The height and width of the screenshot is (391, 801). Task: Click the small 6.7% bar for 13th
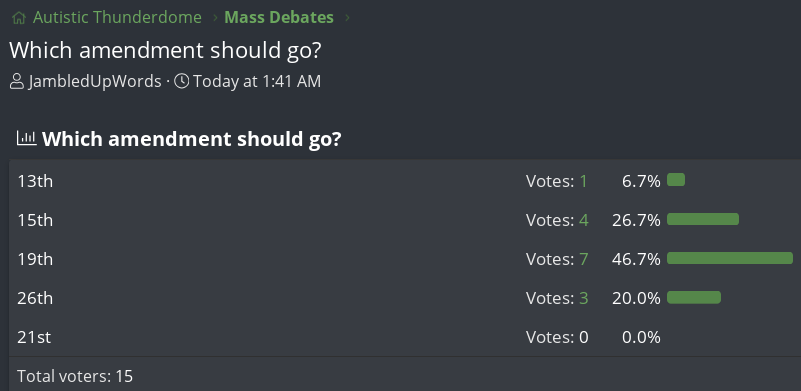pyautogui.click(x=676, y=180)
